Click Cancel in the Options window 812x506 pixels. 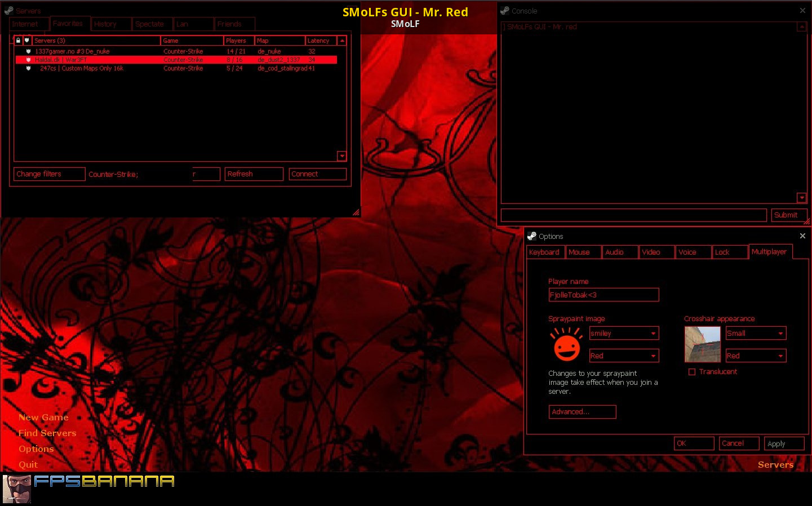pyautogui.click(x=739, y=443)
